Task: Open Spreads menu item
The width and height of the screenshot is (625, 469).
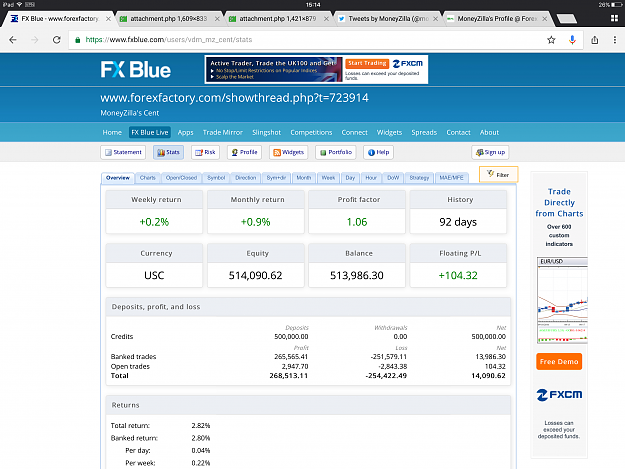Action: 424,132
